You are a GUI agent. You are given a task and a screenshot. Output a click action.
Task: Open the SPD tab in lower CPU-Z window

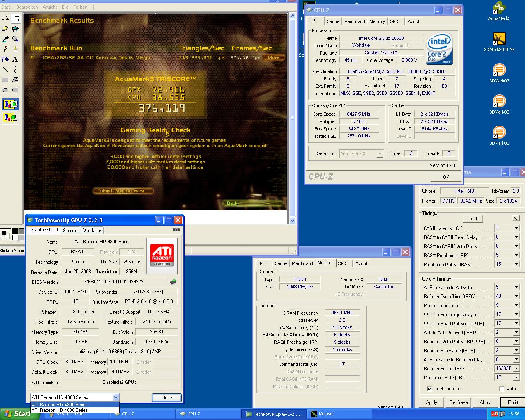[x=342, y=263]
